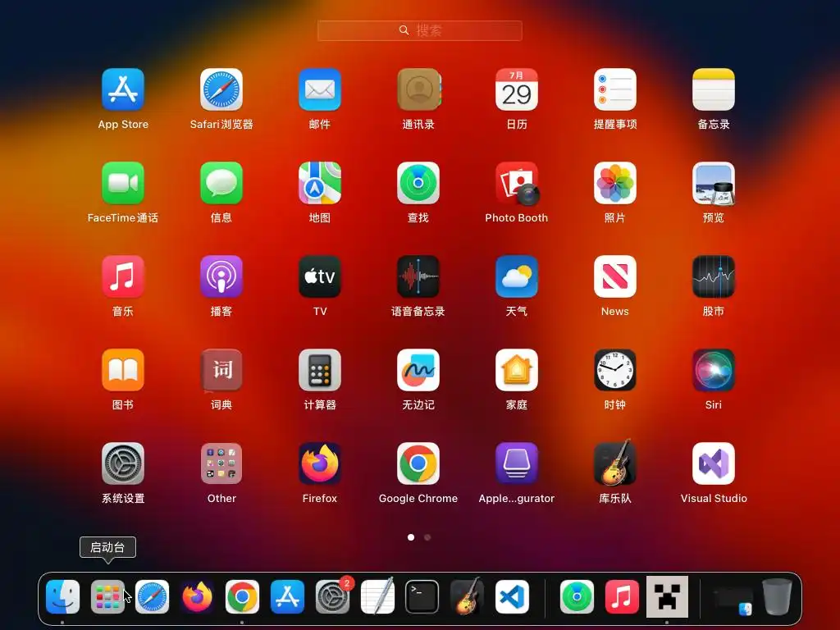Open the minimized window thumbnail in Dock

pyautogui.click(x=733, y=600)
